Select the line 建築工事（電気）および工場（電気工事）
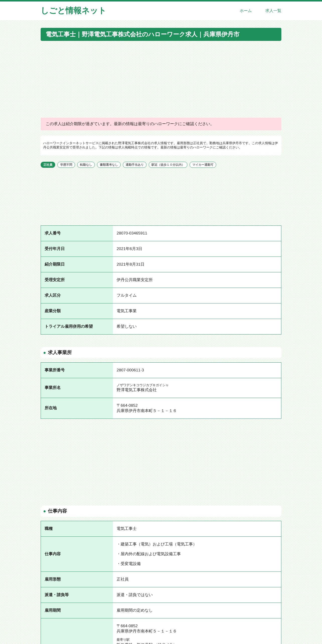 tap(157, 544)
